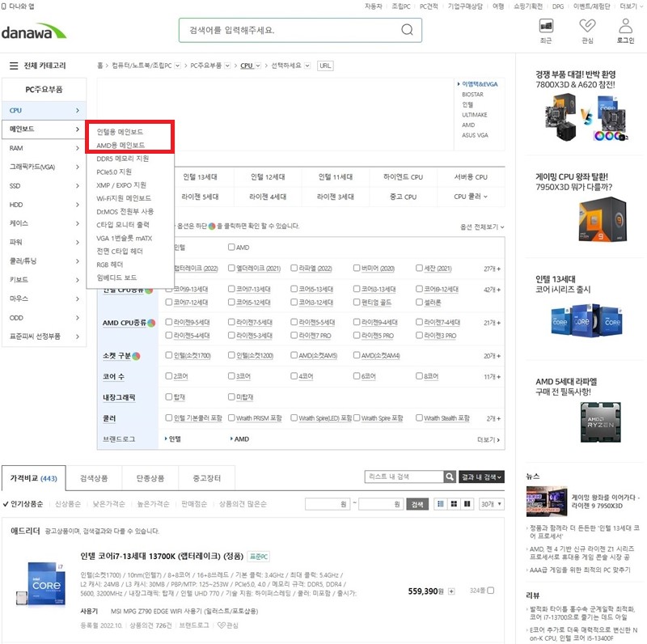Go to danawa home logo
The width and height of the screenshot is (647, 644).
[33, 32]
